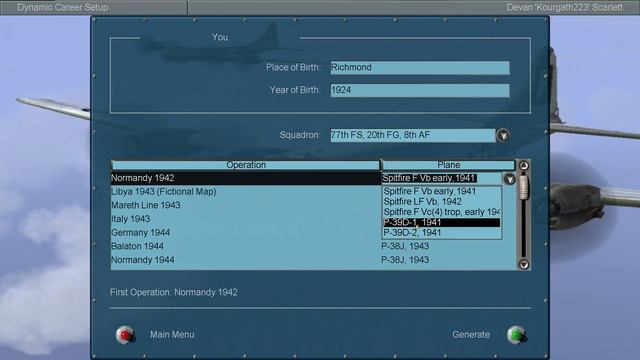This screenshot has width=640, height=360.
Task: Click P-38J, 1943 in Normandy 1944 row
Action: tap(405, 260)
